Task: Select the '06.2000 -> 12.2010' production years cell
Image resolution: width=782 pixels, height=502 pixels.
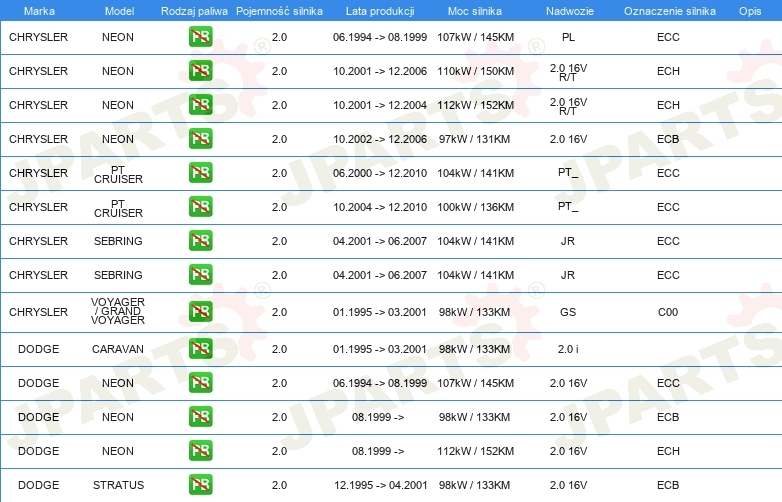Action: 380,173
